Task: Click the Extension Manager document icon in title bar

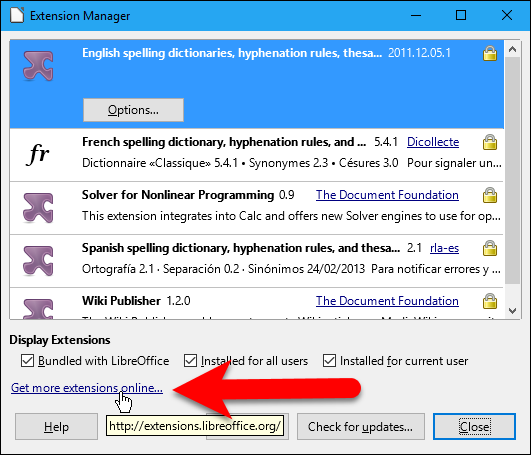Action: click(17, 15)
